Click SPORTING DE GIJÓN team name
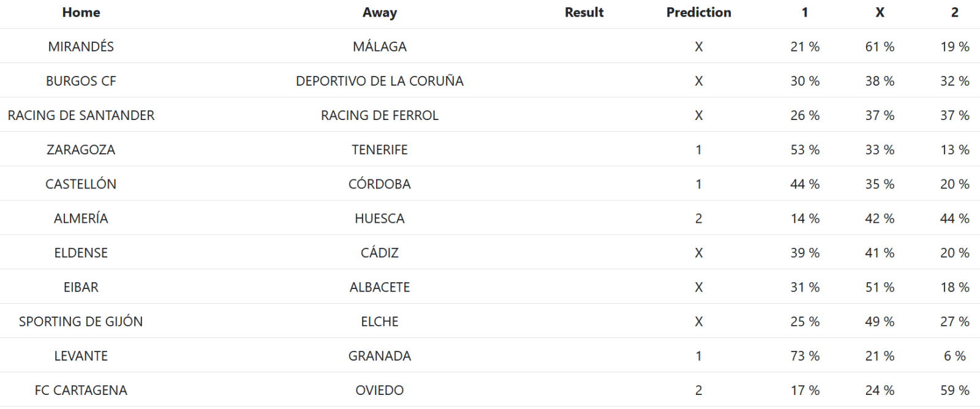 point(81,321)
